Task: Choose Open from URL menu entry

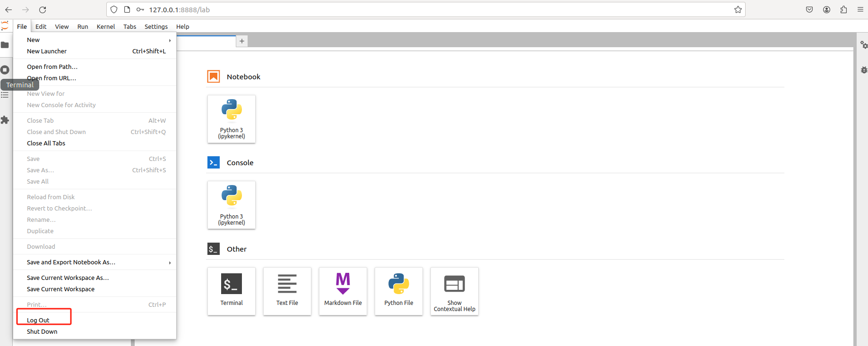Action: (x=95, y=78)
